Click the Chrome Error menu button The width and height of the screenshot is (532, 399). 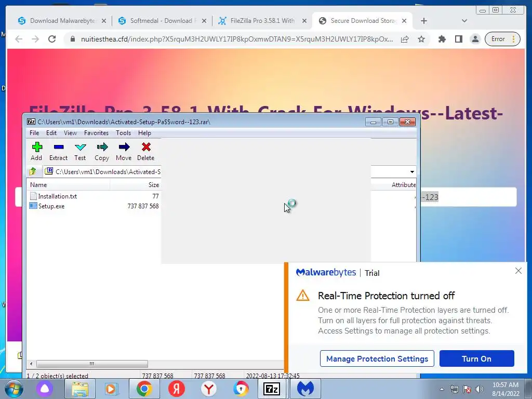pyautogui.click(x=502, y=39)
